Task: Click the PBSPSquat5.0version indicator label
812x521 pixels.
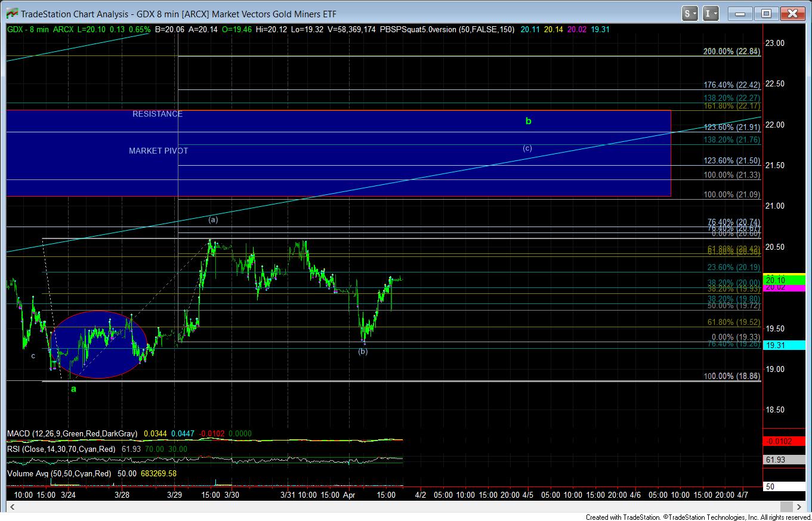Action: click(448, 29)
